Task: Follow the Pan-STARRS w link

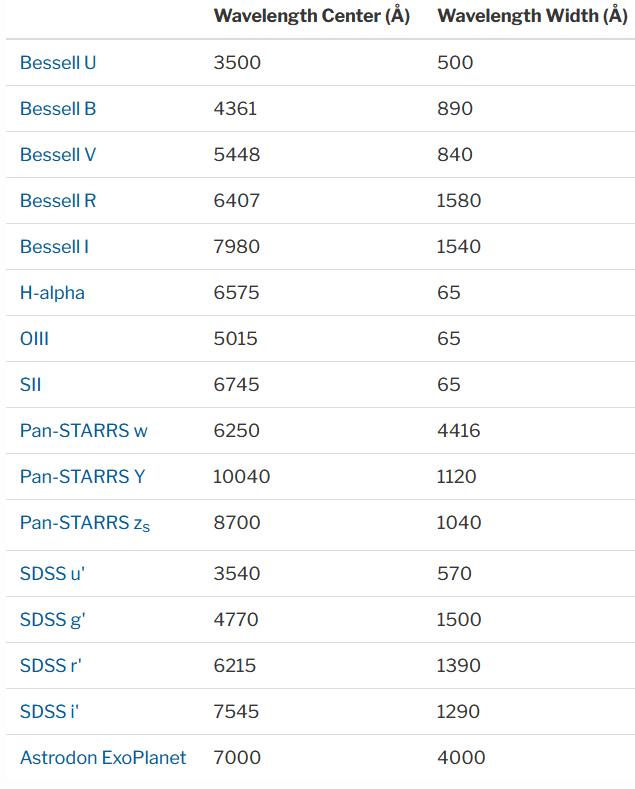Action: click(84, 431)
